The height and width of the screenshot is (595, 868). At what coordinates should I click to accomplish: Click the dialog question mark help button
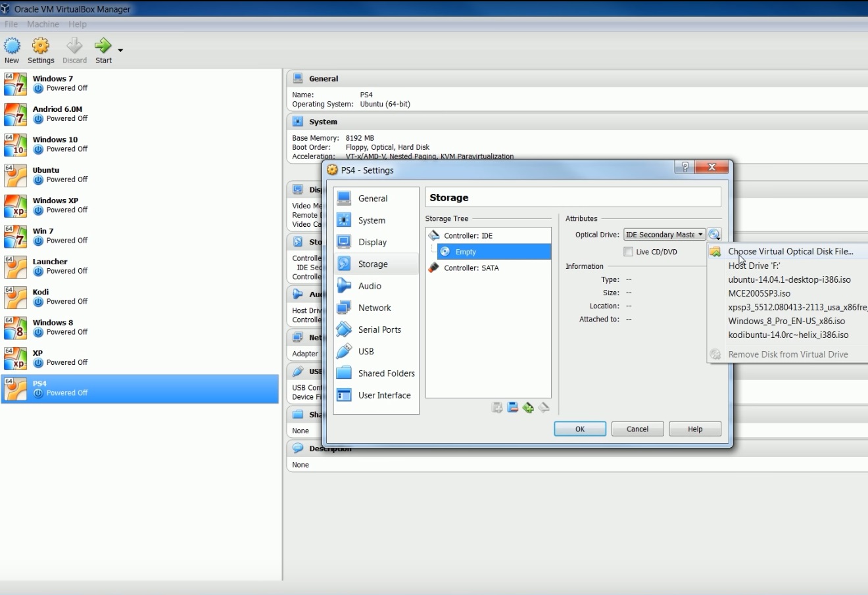coord(684,167)
